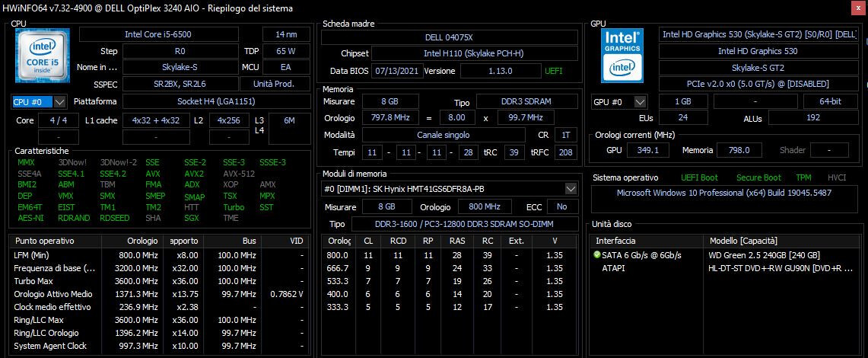Image resolution: width=868 pixels, height=358 pixels.
Task: Select the WD Green 2.5 240GB drive row
Action: tap(727, 255)
